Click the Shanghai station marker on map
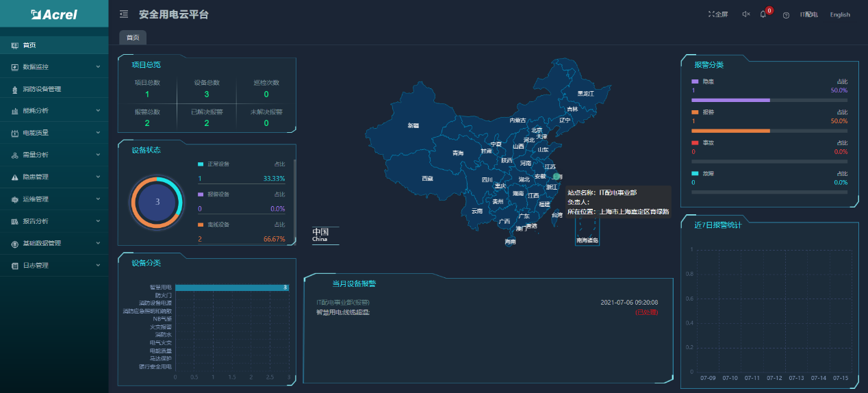Viewport: 868px width, 393px height. click(x=557, y=177)
